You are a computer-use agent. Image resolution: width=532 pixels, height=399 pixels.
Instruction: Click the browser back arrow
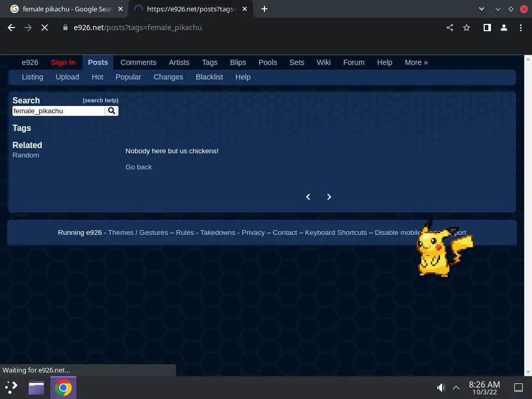pos(11,28)
